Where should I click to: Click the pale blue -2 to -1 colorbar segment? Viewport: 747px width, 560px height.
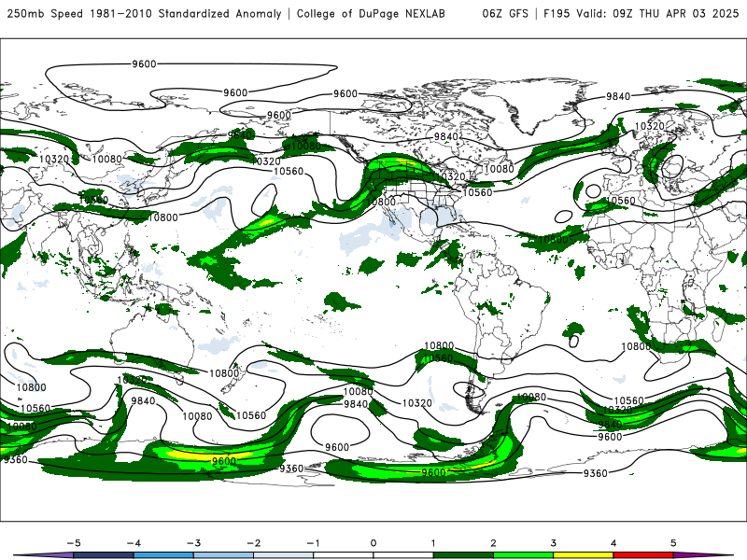pyautogui.click(x=284, y=555)
